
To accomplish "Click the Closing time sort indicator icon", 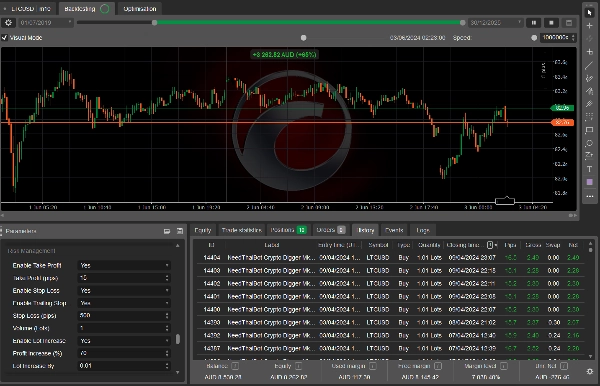I will (490, 245).
